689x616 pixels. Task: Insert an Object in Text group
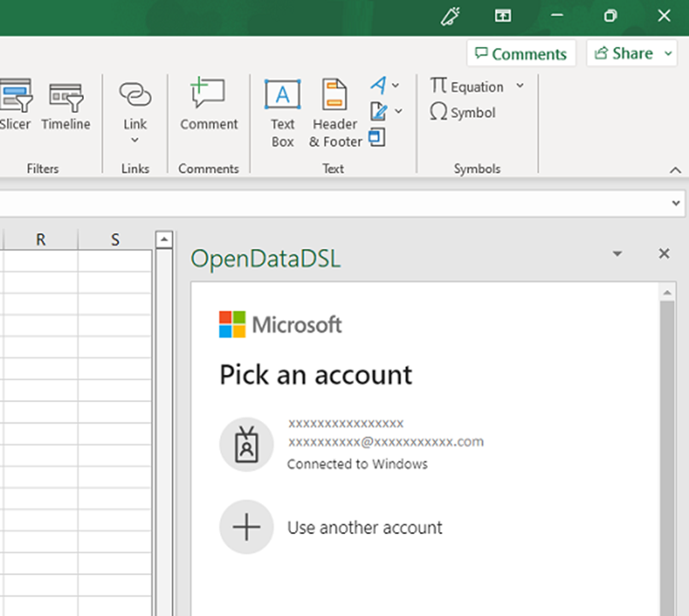377,137
